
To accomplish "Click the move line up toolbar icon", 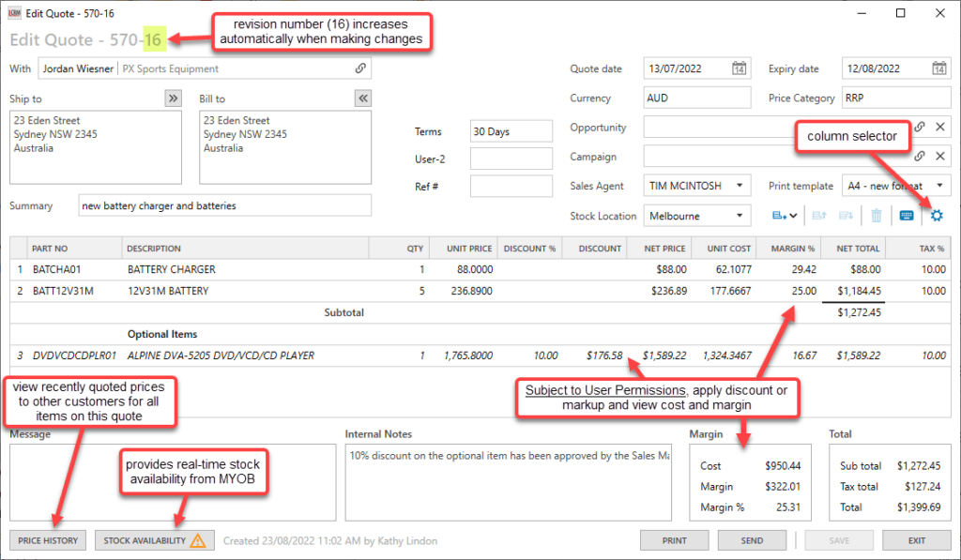I will point(818,216).
